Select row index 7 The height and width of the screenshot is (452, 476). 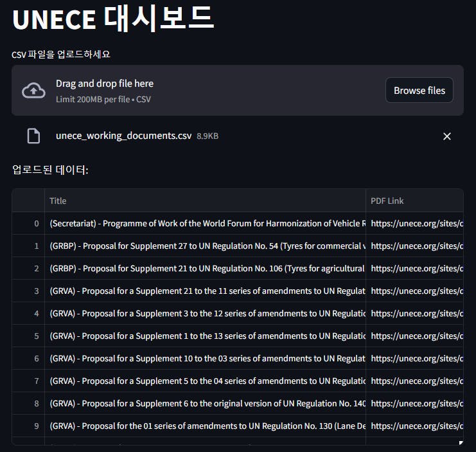point(28,381)
